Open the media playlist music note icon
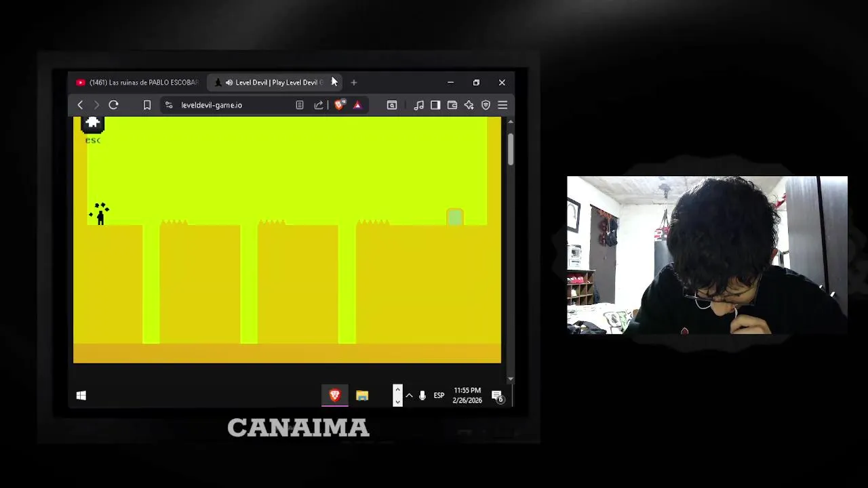Viewport: 868px width, 488px height. (x=419, y=105)
